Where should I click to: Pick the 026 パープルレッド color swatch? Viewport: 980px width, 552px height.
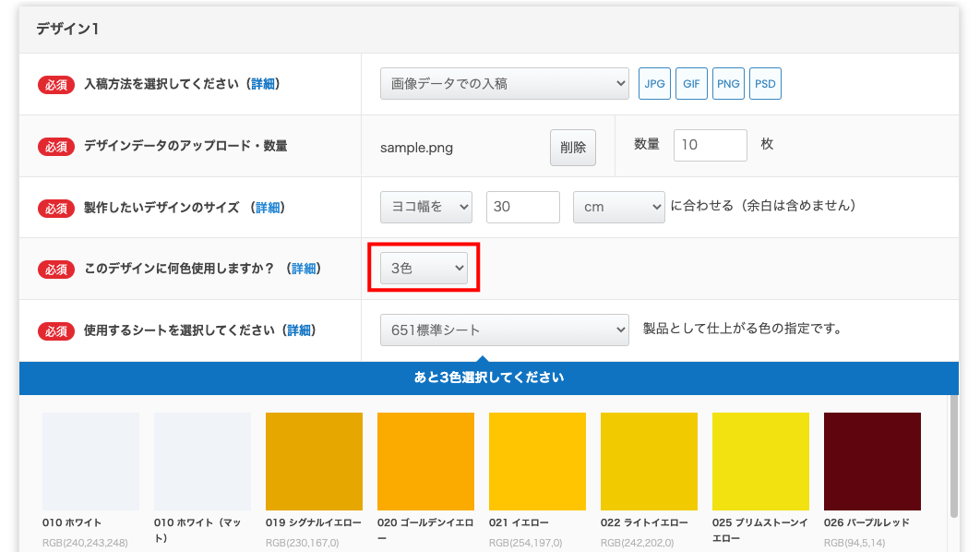pyautogui.click(x=872, y=462)
